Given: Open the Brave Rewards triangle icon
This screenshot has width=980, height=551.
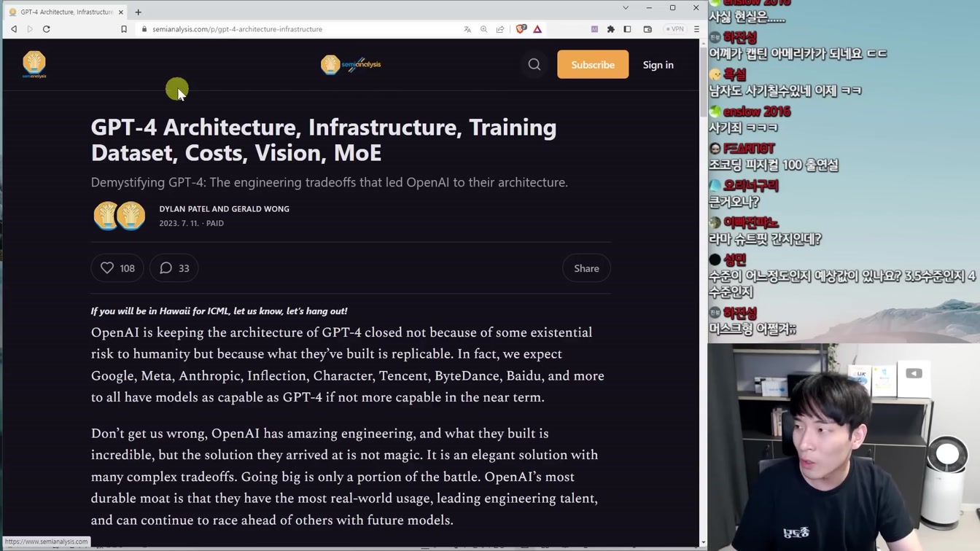Looking at the screenshot, I should pyautogui.click(x=537, y=29).
